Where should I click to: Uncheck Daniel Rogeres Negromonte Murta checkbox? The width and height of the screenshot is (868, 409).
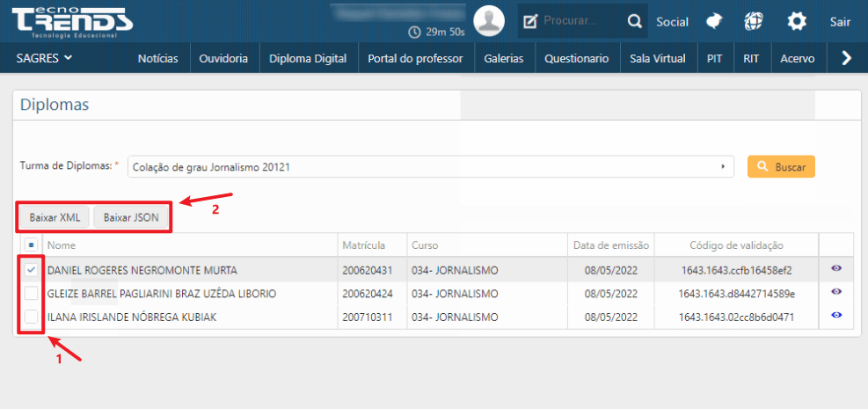(x=31, y=270)
